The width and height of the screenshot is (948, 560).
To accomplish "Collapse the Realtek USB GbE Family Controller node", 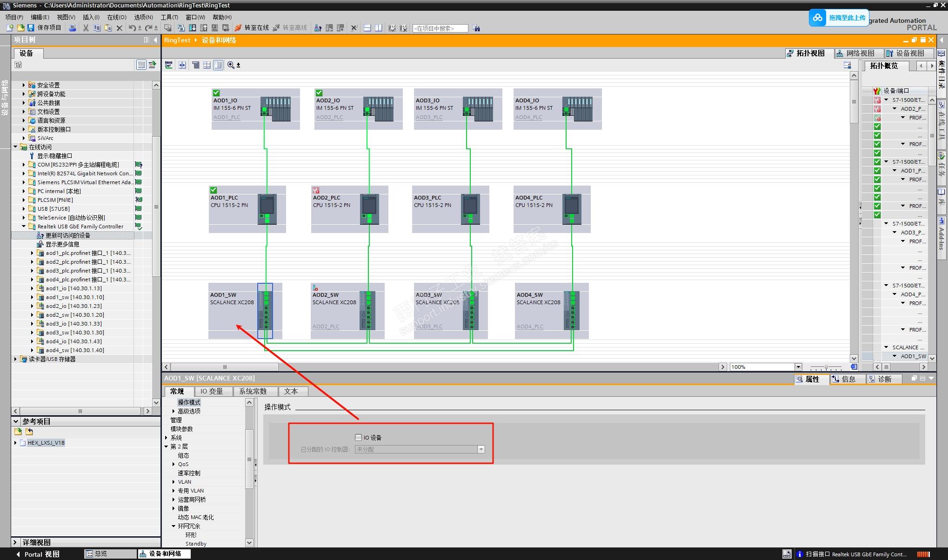I will tap(24, 227).
